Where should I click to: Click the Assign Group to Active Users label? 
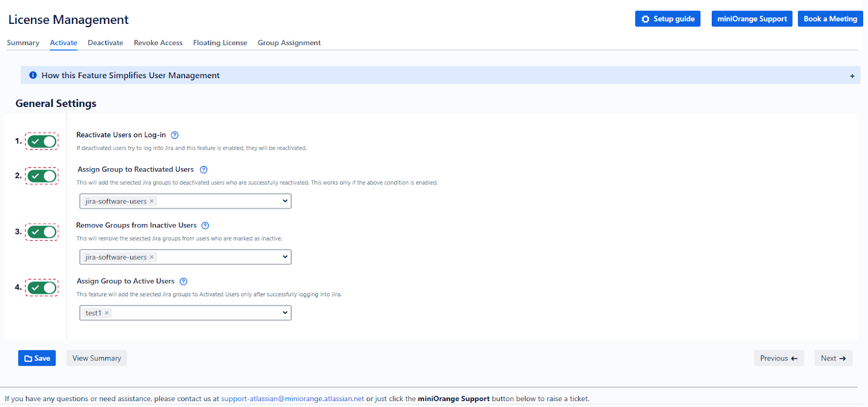[x=125, y=282]
